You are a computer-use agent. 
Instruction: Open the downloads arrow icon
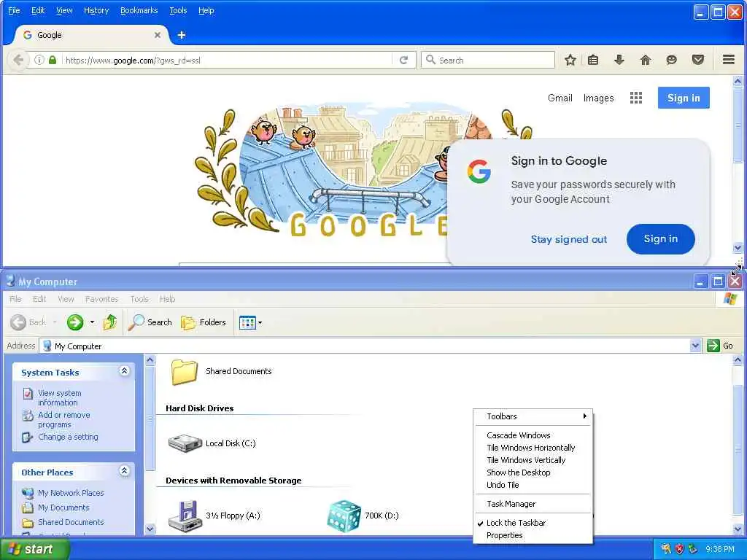pos(619,60)
